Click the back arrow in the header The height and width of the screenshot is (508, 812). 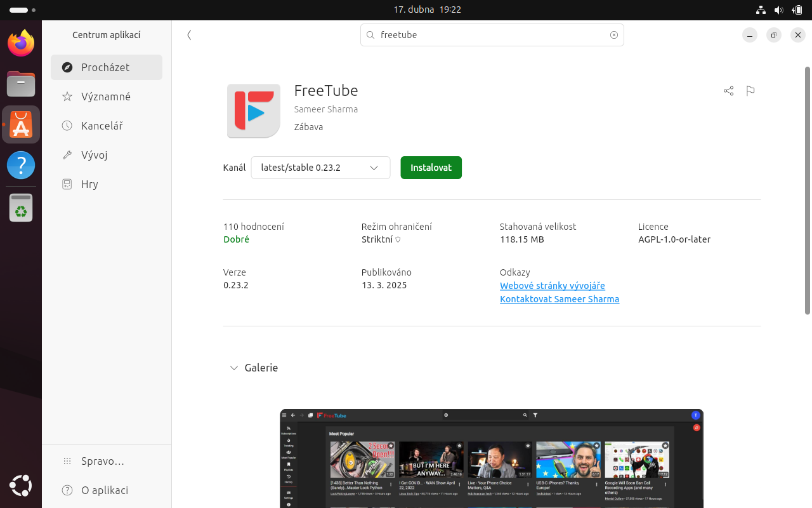(189, 35)
